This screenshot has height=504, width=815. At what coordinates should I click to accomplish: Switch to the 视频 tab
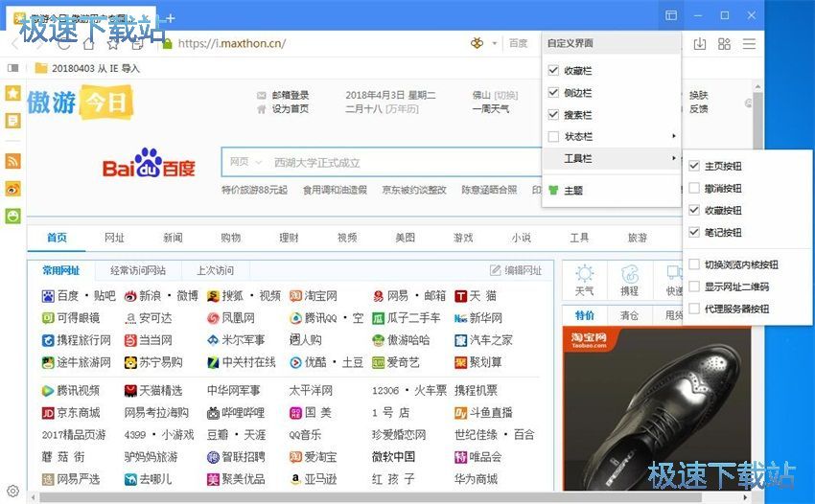point(347,238)
